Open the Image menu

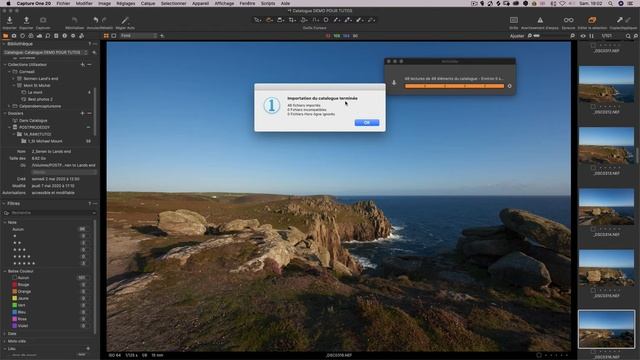[x=104, y=3]
